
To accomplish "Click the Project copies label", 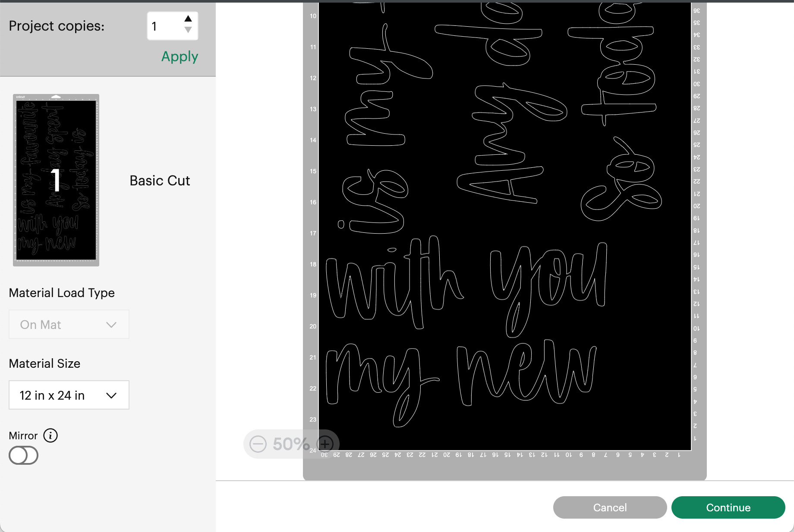I will click(x=57, y=26).
